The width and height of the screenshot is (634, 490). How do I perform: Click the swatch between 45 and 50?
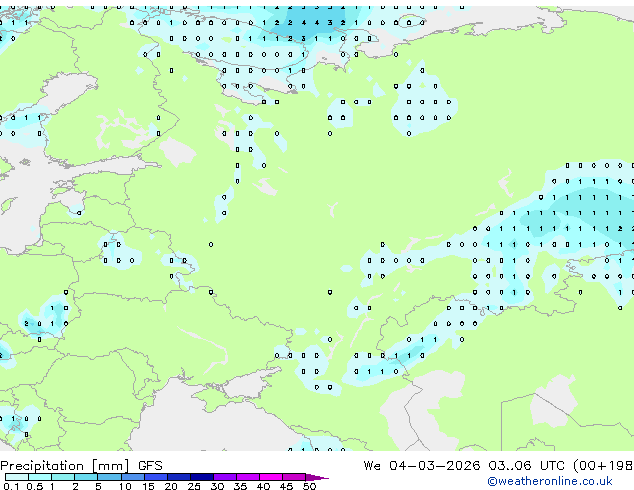294,477
